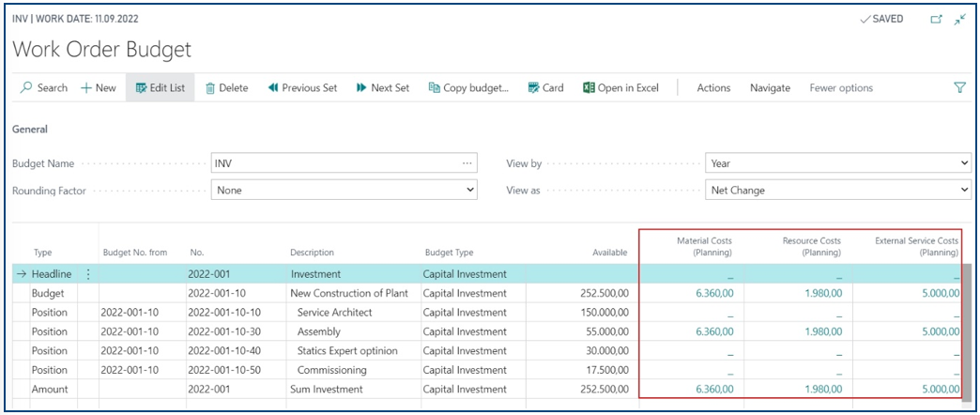Click No. 2022-001-10-50 cell
The height and width of the screenshot is (415, 980).
coord(236,370)
